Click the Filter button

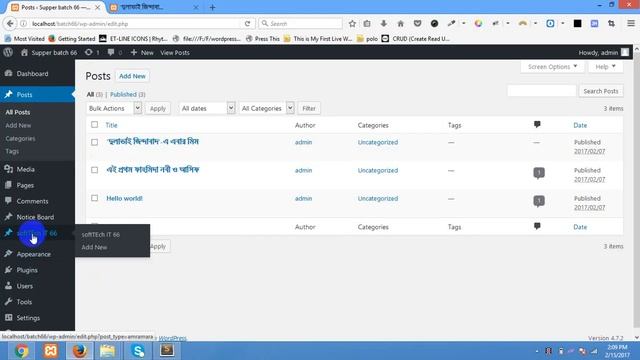(309, 108)
